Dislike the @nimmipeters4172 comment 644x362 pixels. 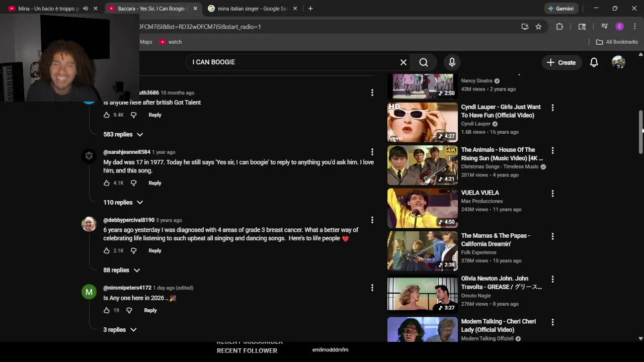[129, 311]
